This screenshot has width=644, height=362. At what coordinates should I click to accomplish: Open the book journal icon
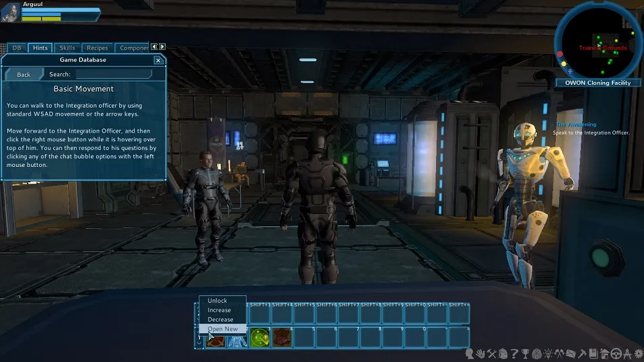click(594, 353)
